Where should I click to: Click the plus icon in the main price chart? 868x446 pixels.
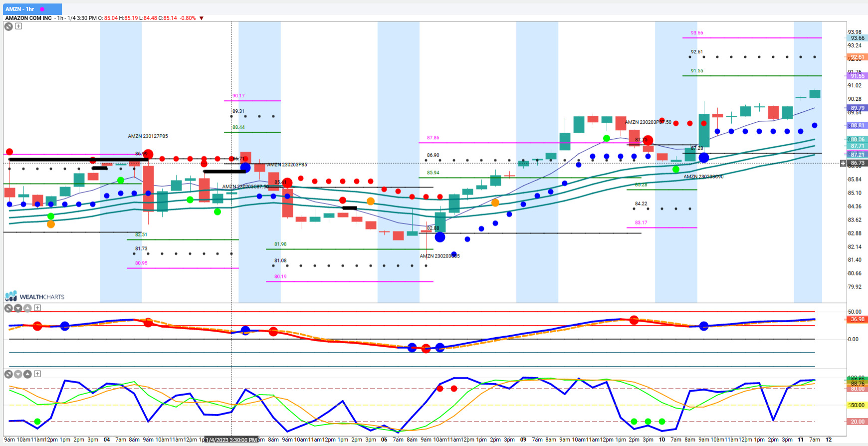[x=18, y=26]
